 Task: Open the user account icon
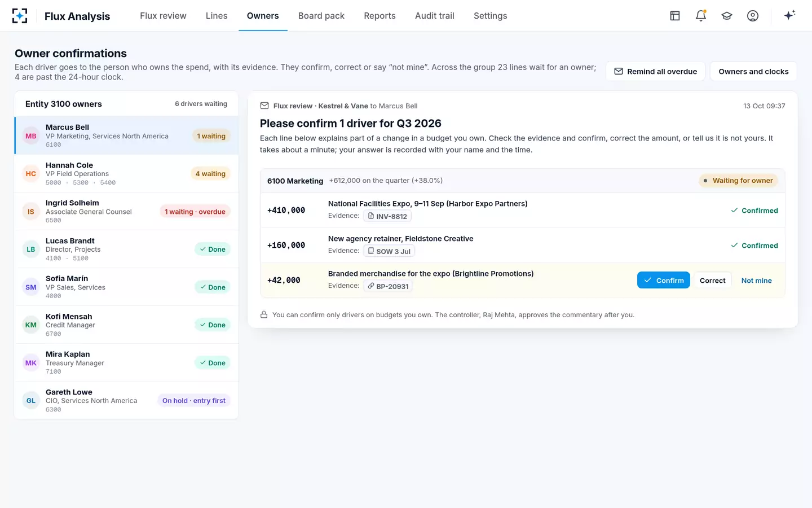[753, 16]
